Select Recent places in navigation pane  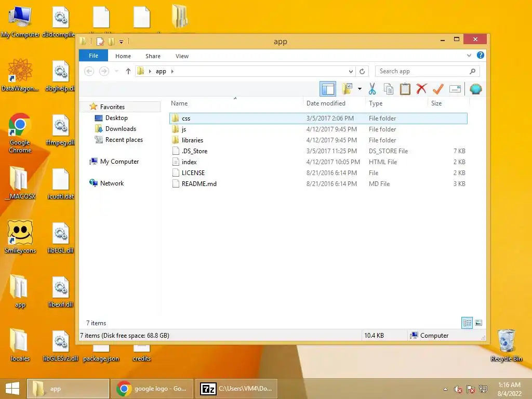[x=124, y=139]
